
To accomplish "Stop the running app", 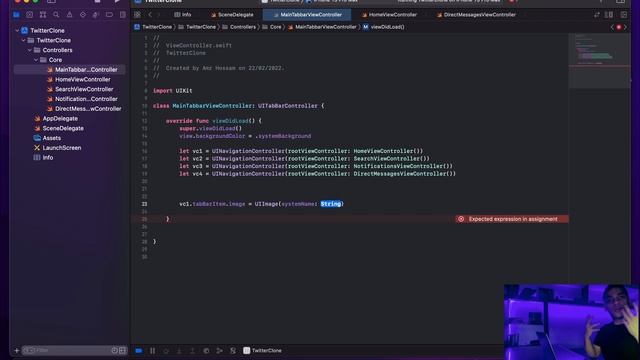I will click(97, 2).
